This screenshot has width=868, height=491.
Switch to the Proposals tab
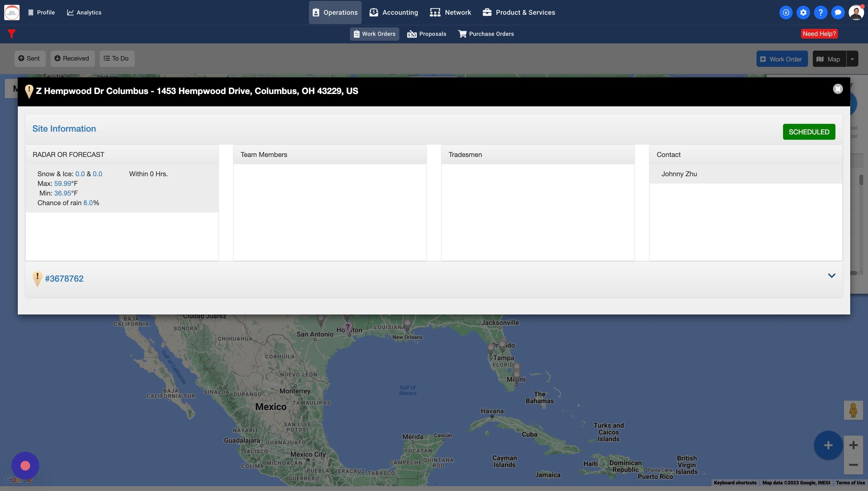[x=427, y=34]
